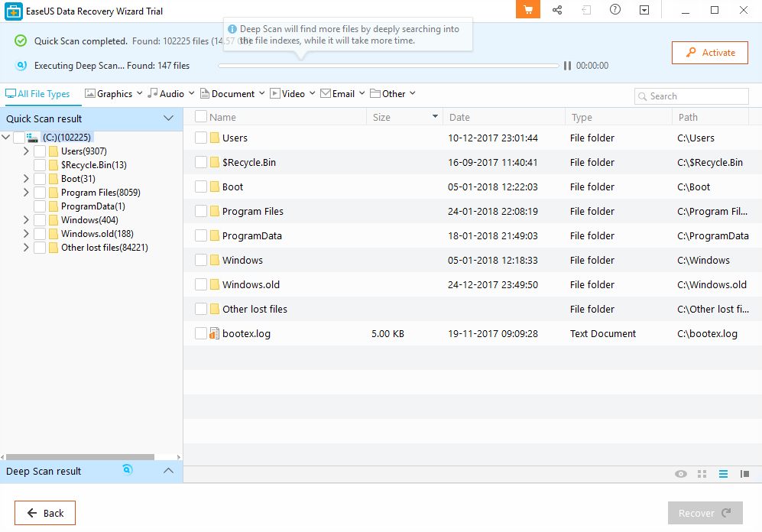Click the right arrow of tree scrollbar
The image size is (762, 532).
(x=179, y=457)
